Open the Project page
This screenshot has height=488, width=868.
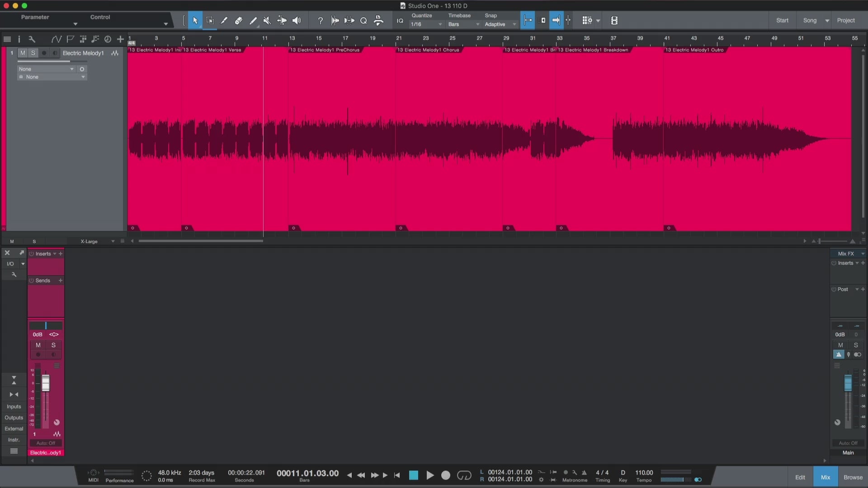pyautogui.click(x=845, y=20)
